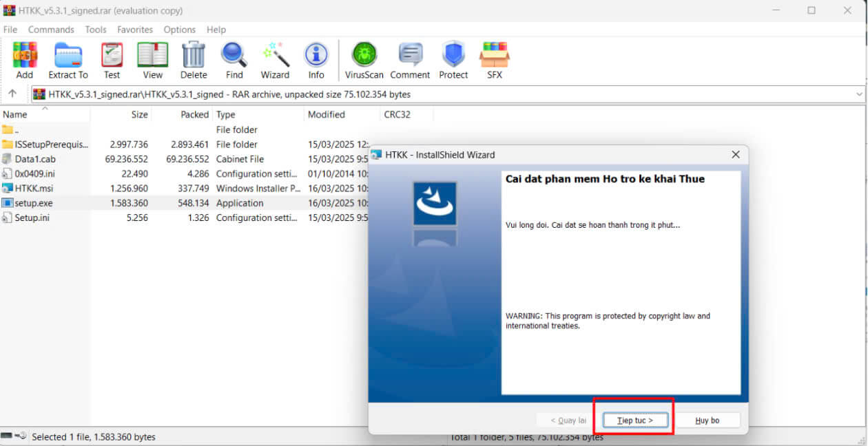Click the 'Cabinet File' type cell
868x446 pixels.
[x=240, y=159]
